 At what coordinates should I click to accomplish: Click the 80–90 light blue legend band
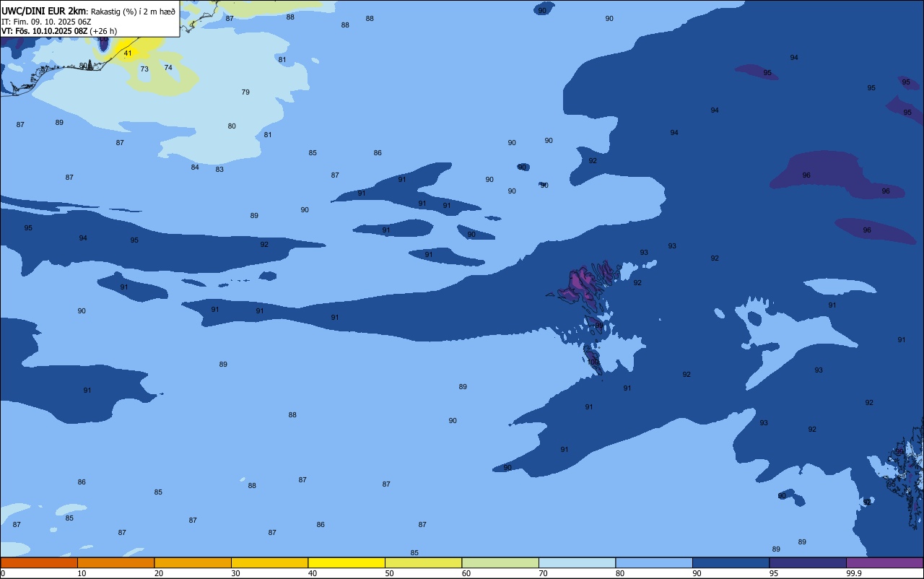[x=654, y=562]
